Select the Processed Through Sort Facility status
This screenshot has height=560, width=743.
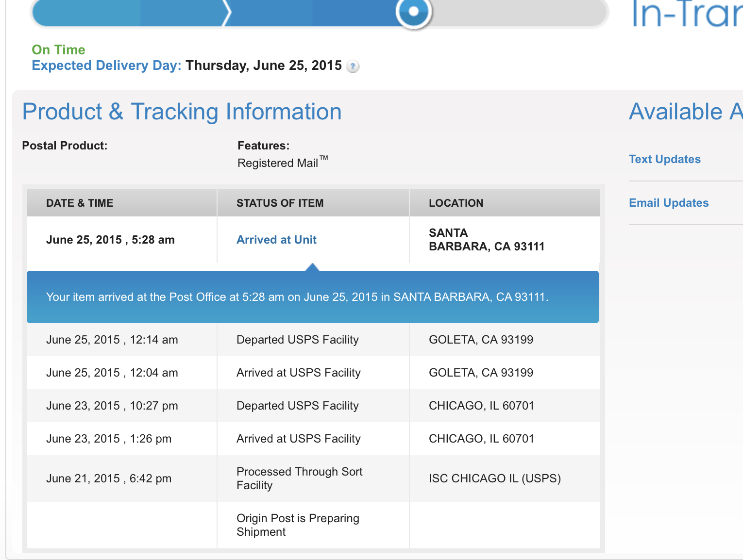coord(299,478)
